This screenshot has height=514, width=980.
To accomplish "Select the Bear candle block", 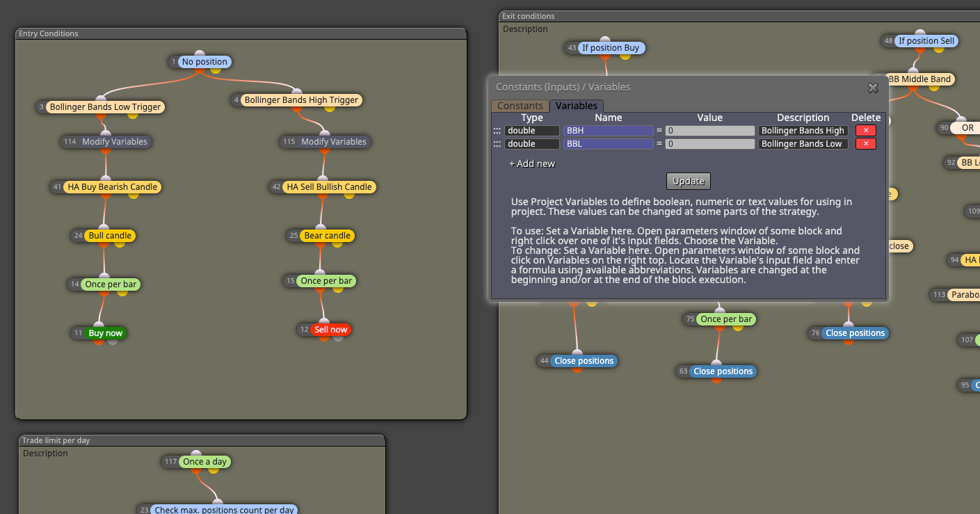I will pos(327,236).
